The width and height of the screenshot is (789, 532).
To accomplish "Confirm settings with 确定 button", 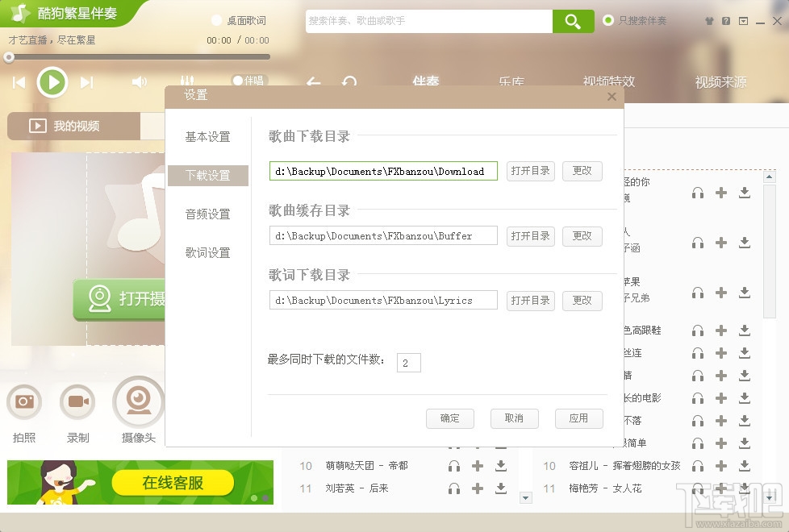I will click(x=450, y=418).
